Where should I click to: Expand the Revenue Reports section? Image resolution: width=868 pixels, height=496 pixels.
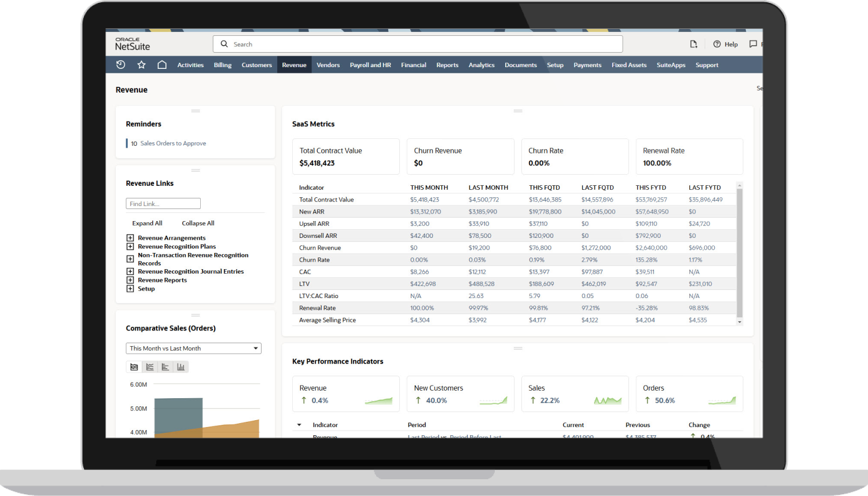130,280
